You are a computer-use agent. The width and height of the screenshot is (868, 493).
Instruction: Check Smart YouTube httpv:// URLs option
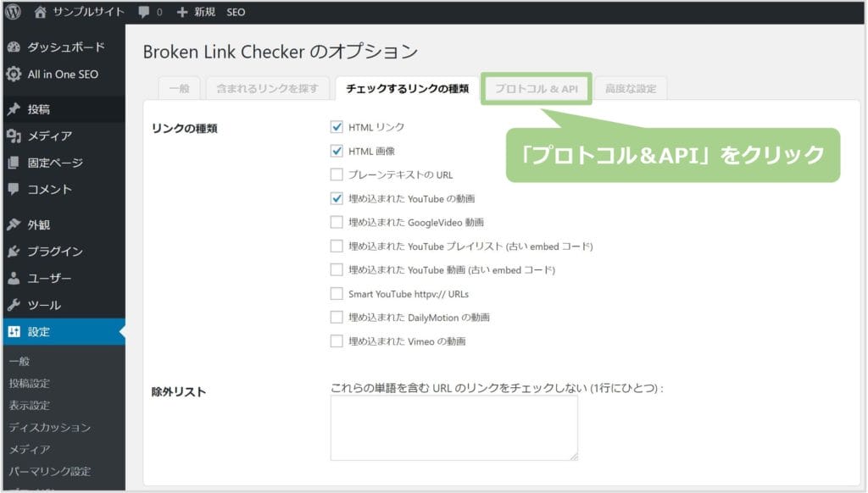click(x=337, y=294)
